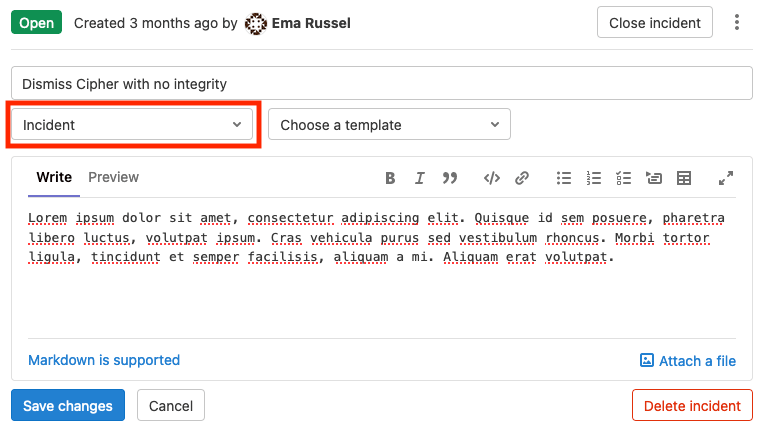The width and height of the screenshot is (762, 425).
Task: Add a link via the toolbar
Action: [522, 178]
